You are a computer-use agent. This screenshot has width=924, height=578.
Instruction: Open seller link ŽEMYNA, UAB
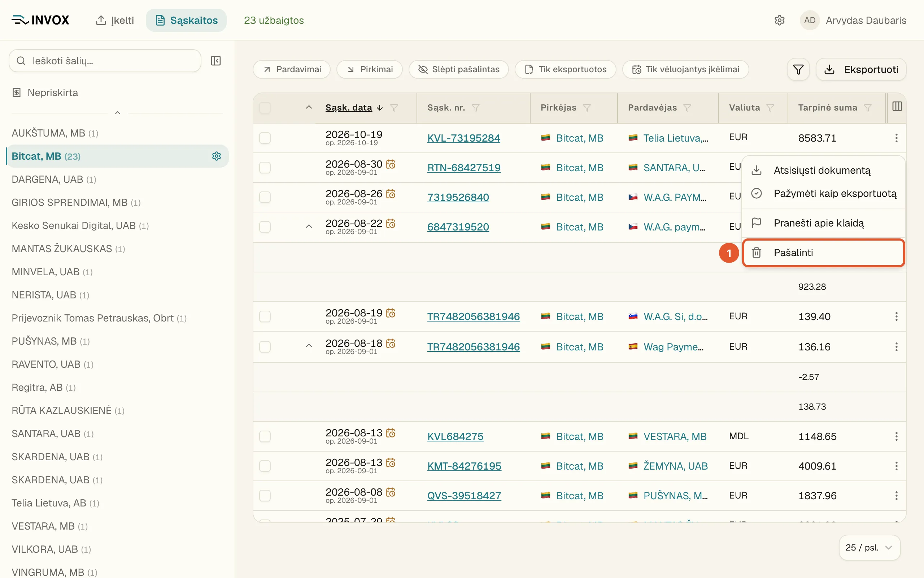tap(675, 466)
